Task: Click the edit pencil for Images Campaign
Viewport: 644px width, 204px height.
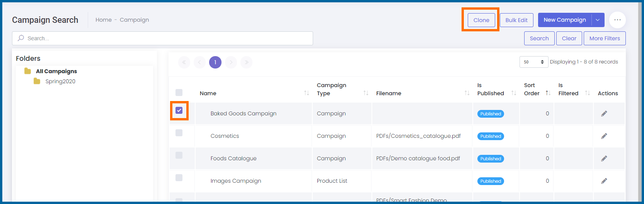Action: click(604, 181)
